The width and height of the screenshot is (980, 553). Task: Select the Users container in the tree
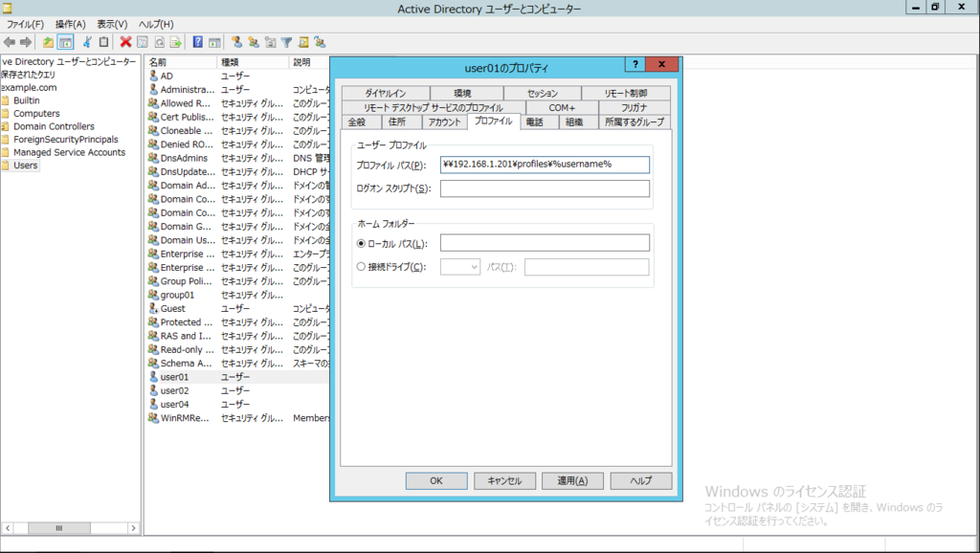(25, 166)
